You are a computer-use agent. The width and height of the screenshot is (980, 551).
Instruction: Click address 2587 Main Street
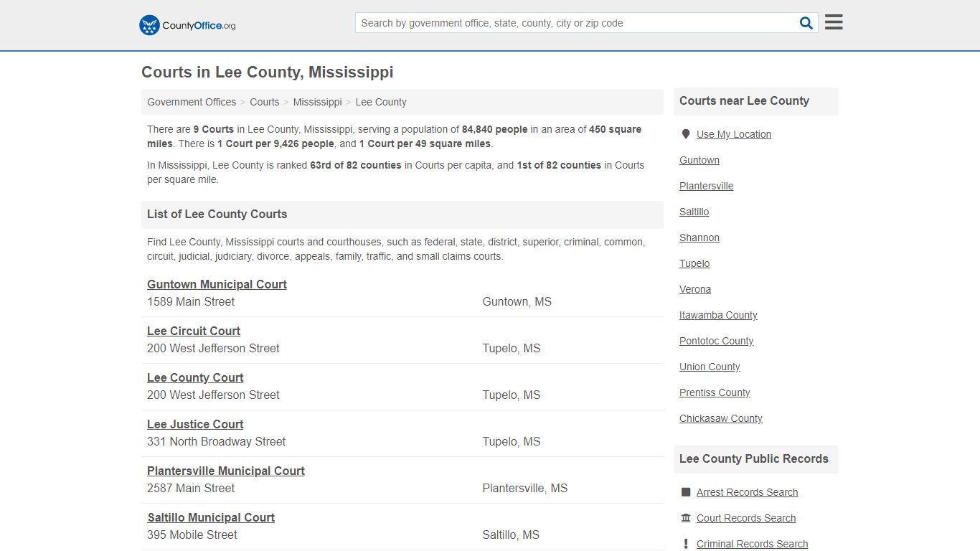[191, 488]
